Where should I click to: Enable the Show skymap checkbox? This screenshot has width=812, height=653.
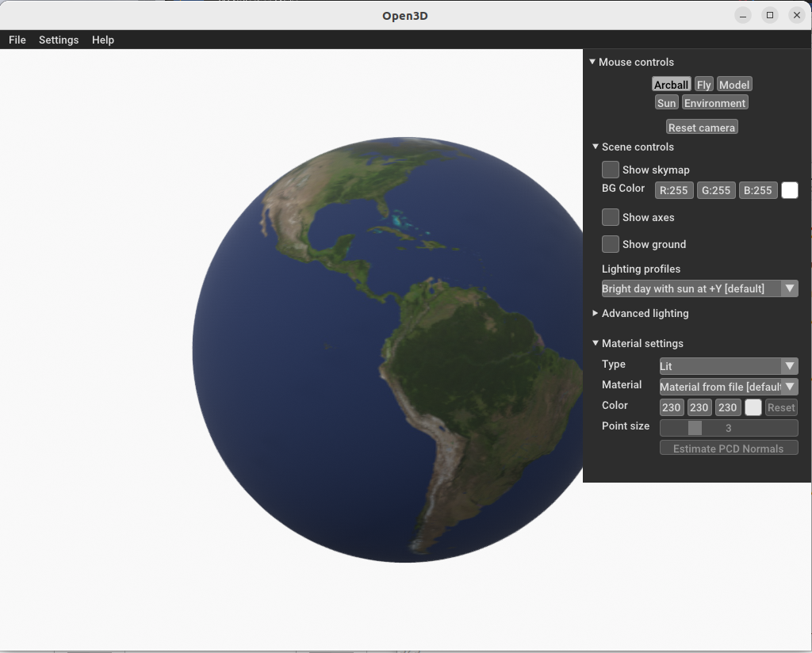[x=611, y=170]
